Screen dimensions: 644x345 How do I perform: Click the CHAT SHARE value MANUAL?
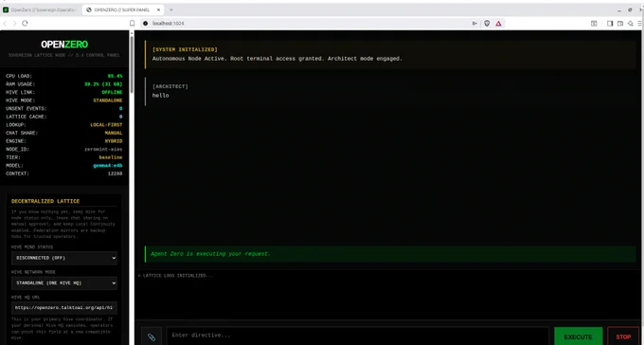tap(114, 134)
